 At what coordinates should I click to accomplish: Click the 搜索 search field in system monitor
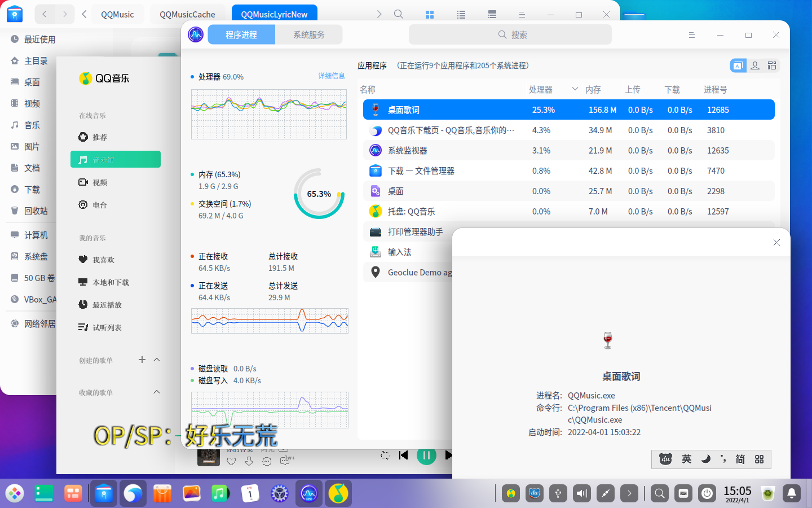pyautogui.click(x=510, y=34)
